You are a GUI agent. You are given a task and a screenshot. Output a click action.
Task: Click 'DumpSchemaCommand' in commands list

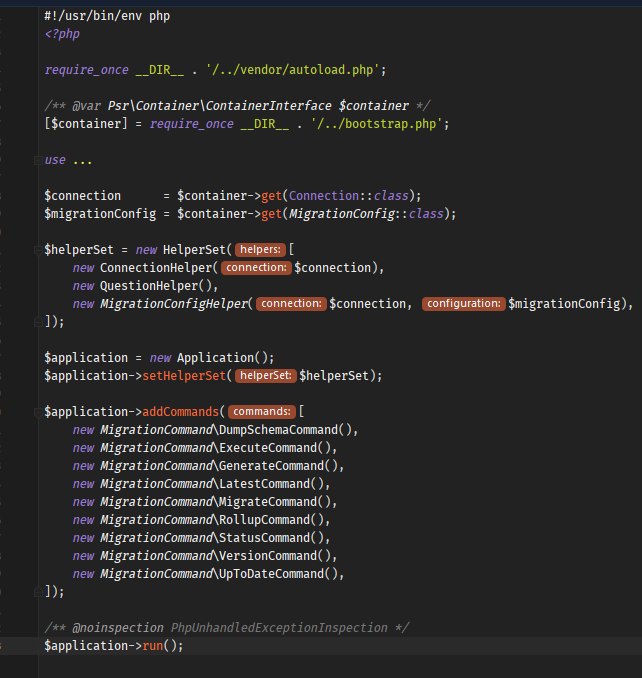point(279,430)
